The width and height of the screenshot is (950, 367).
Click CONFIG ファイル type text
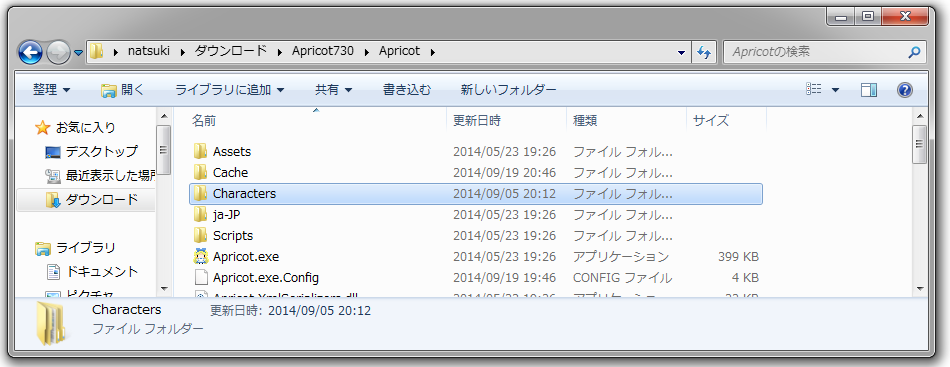[622, 278]
